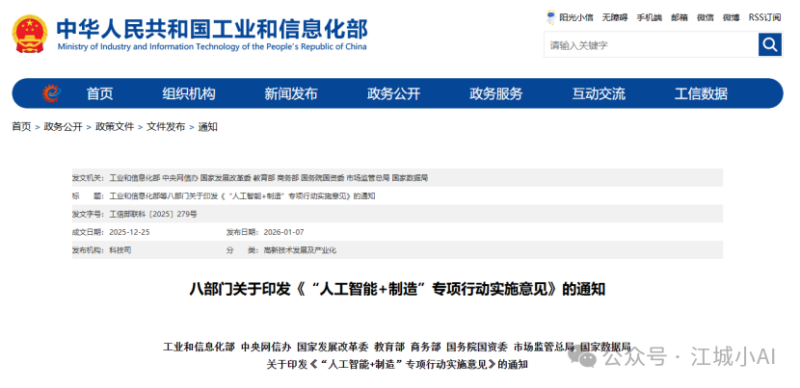Open the 互动交流 nav menu

(x=598, y=94)
